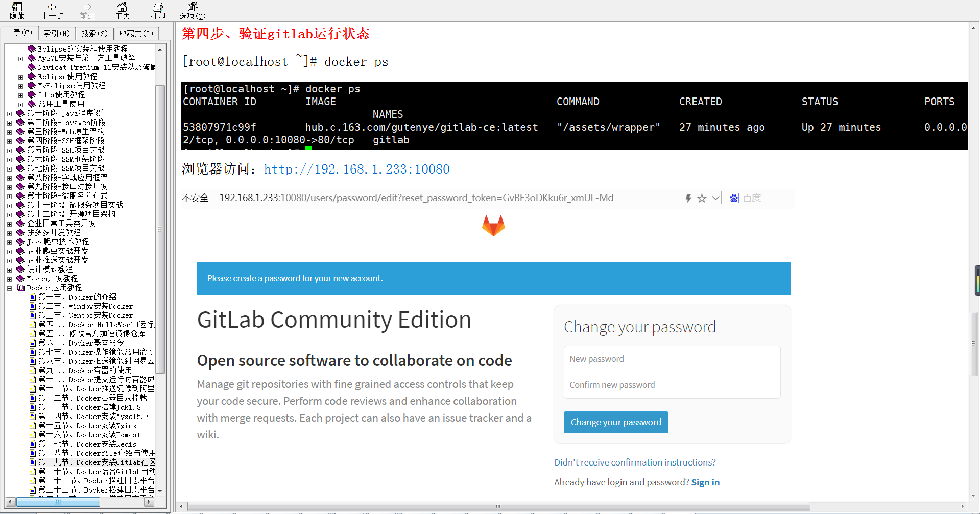Select Eclipse的安装和使用教程 book icon
The height and width of the screenshot is (514, 980).
click(32, 49)
